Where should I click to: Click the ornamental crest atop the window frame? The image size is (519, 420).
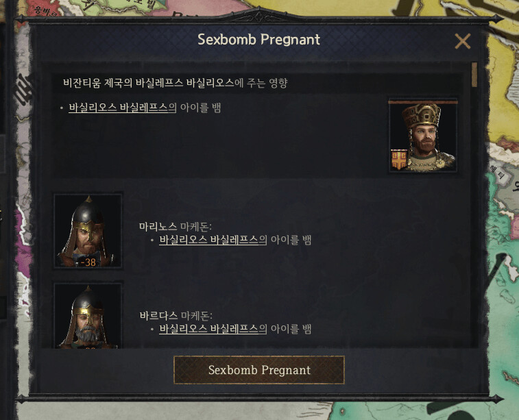259,16
